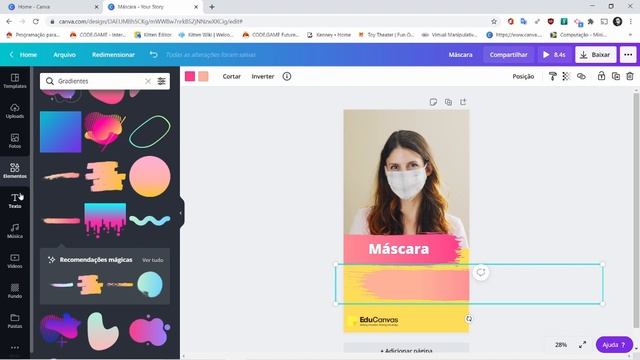Image resolution: width=640 pixels, height=360 pixels.
Task: Play the 8.4s presentation preview
Action: click(554, 55)
